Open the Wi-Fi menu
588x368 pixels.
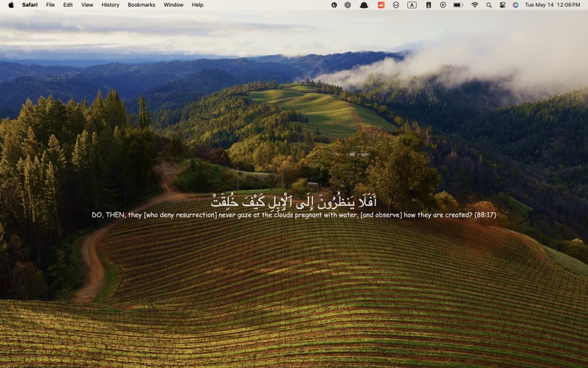click(x=475, y=5)
